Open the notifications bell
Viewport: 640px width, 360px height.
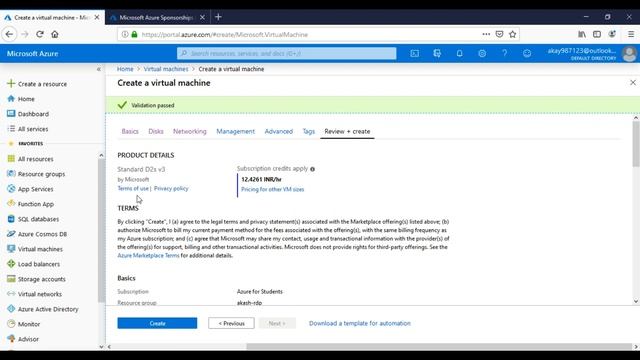click(x=459, y=53)
